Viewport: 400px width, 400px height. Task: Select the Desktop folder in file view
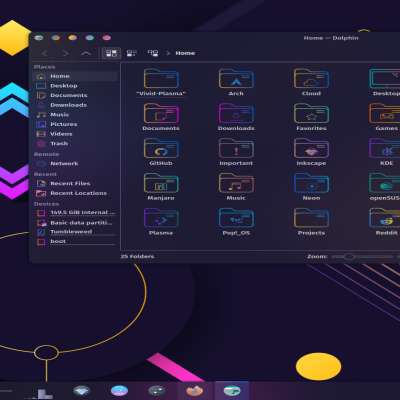coord(386,83)
